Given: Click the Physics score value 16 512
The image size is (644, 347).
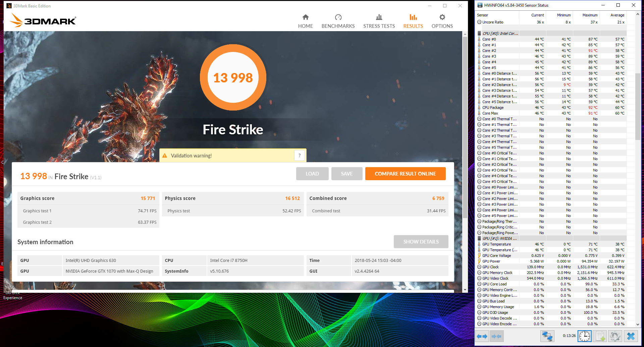Looking at the screenshot, I should (292, 198).
